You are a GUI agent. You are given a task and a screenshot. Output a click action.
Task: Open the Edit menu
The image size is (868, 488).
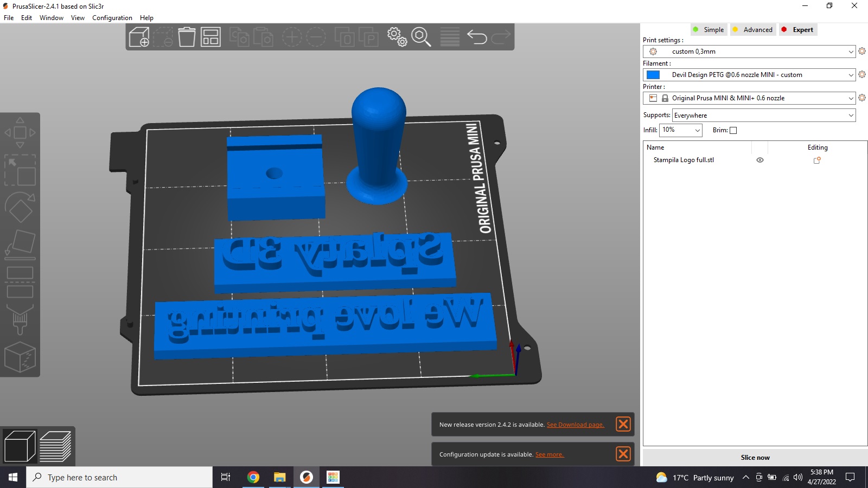27,18
